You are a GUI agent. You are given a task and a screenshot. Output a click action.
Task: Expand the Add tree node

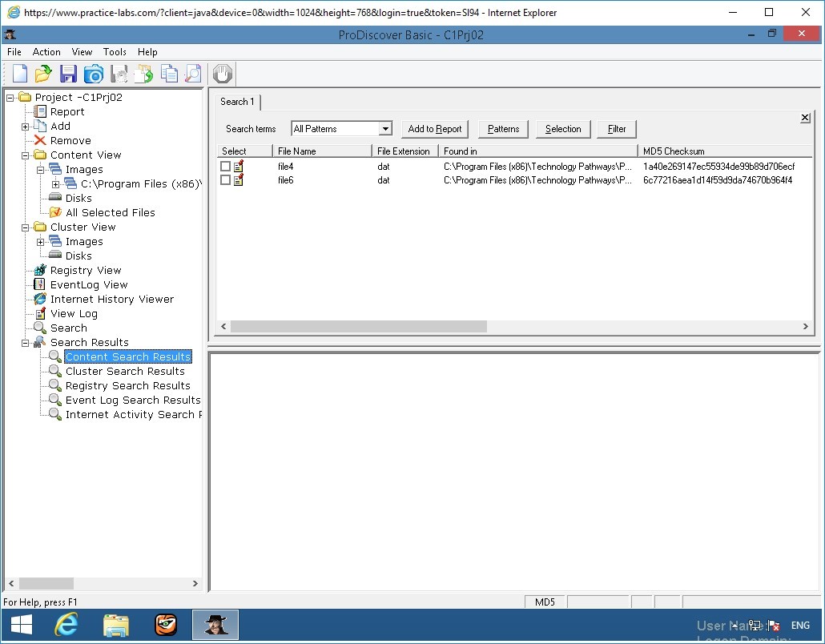(x=26, y=127)
